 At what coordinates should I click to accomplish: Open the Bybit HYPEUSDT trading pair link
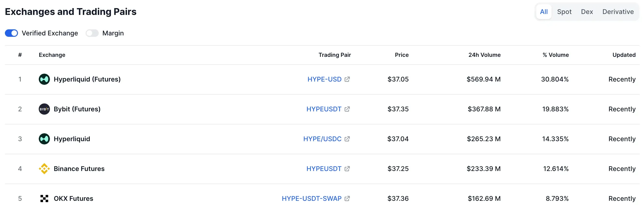(x=324, y=109)
